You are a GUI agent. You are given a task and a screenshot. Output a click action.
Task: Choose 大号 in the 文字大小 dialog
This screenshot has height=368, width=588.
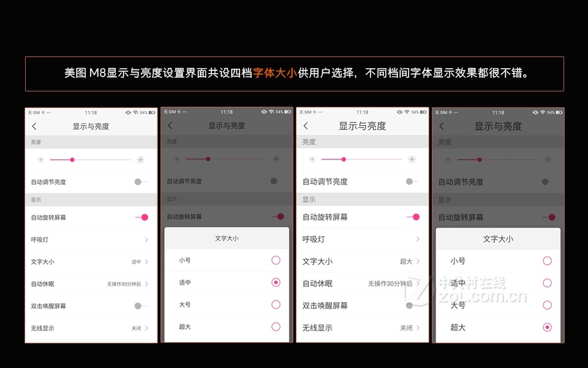pyautogui.click(x=276, y=305)
